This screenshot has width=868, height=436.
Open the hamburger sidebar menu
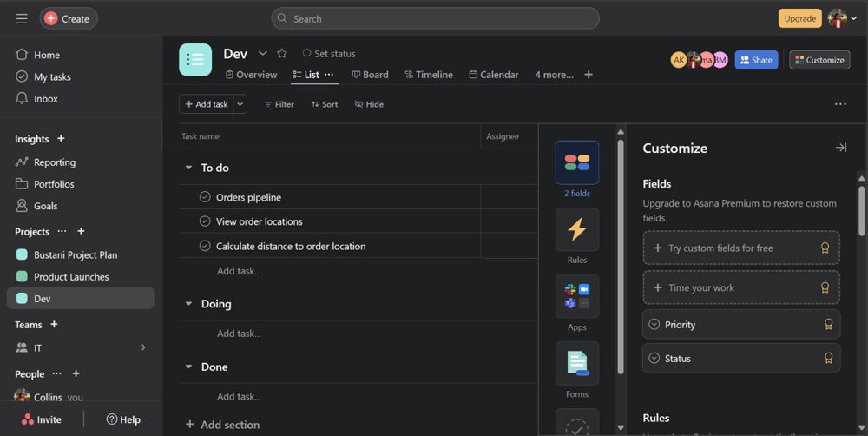22,19
